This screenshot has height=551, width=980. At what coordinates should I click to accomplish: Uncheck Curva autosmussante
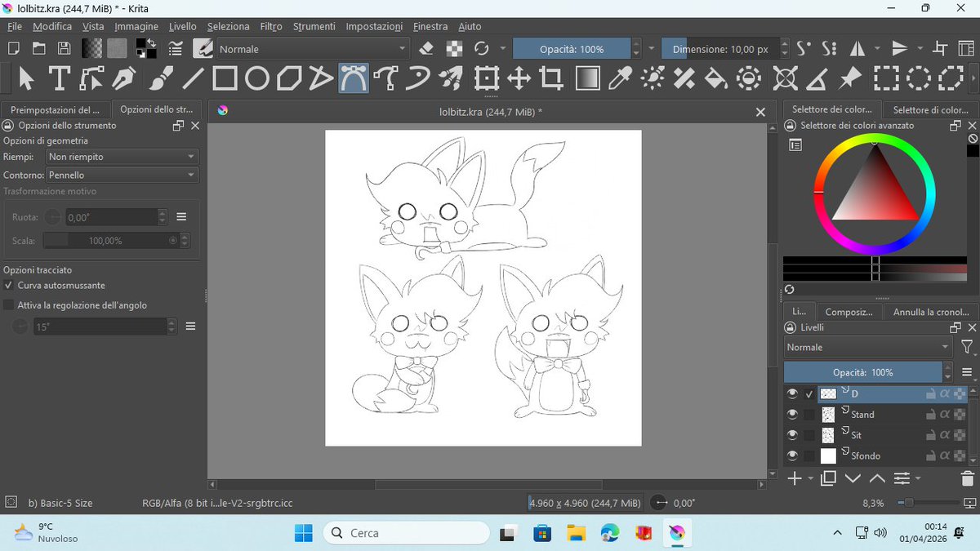point(9,286)
